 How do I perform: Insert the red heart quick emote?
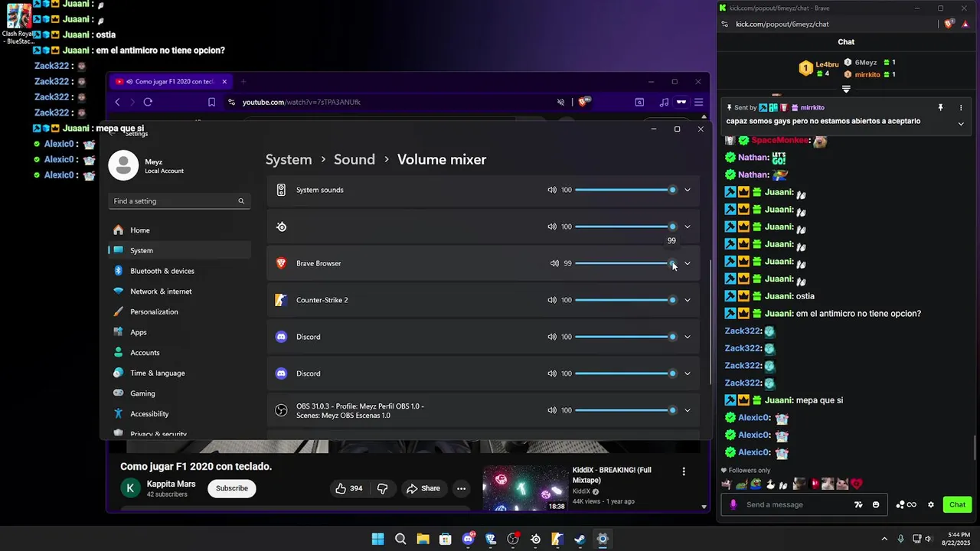(856, 484)
